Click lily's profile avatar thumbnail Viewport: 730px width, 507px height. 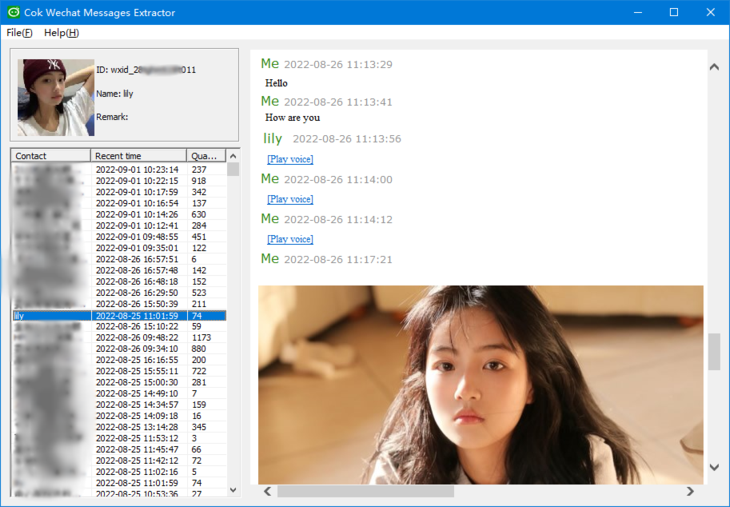pos(56,97)
